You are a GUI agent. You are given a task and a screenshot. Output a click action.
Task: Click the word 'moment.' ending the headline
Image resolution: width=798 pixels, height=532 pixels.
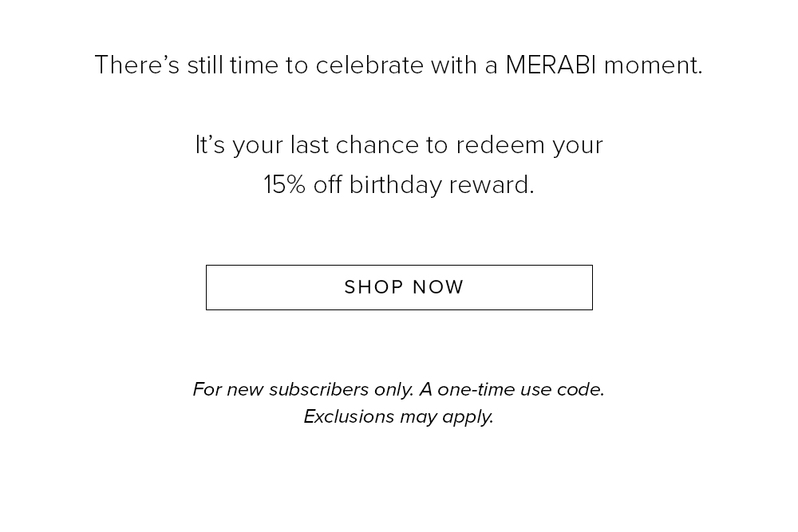click(654, 65)
